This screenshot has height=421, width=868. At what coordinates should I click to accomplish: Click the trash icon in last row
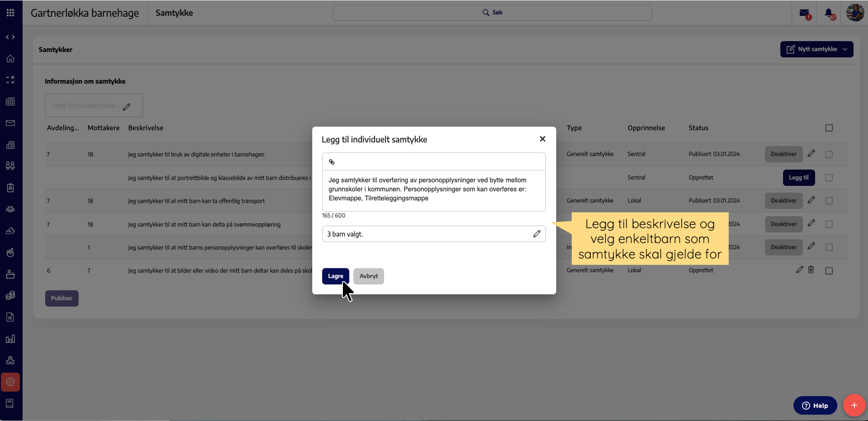coord(811,270)
